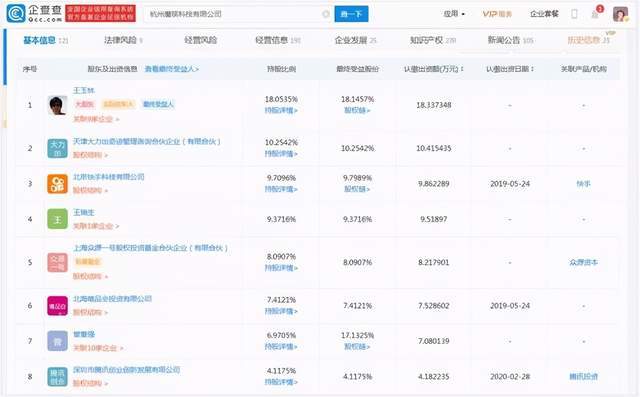The width and height of the screenshot is (640, 397).
Task: Open the row 2 Tianjin partnership name link
Action: 147,141
